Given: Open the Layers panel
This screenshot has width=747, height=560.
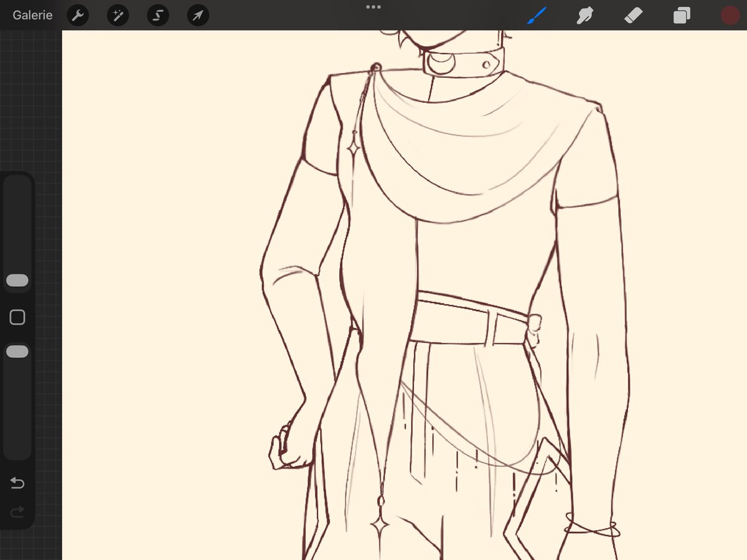Looking at the screenshot, I should (x=682, y=16).
